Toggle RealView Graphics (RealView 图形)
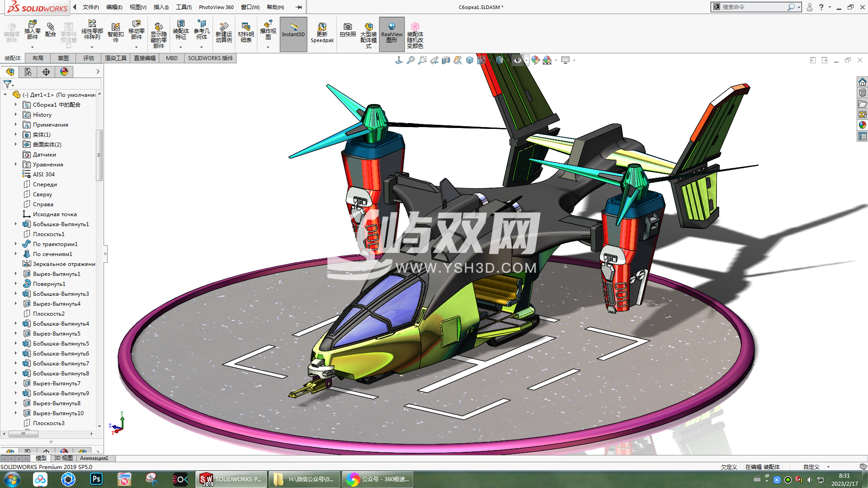Viewport: 868px width, 488px height. coord(392,34)
